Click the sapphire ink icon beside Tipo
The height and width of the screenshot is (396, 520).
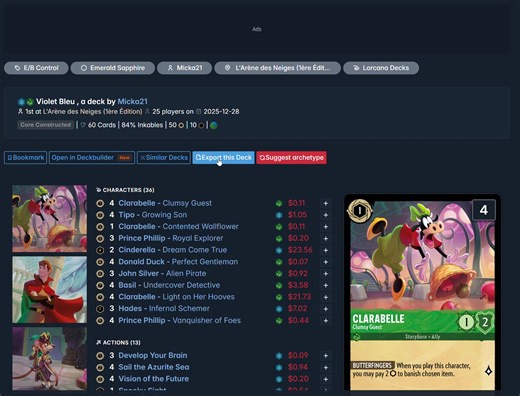[279, 215]
